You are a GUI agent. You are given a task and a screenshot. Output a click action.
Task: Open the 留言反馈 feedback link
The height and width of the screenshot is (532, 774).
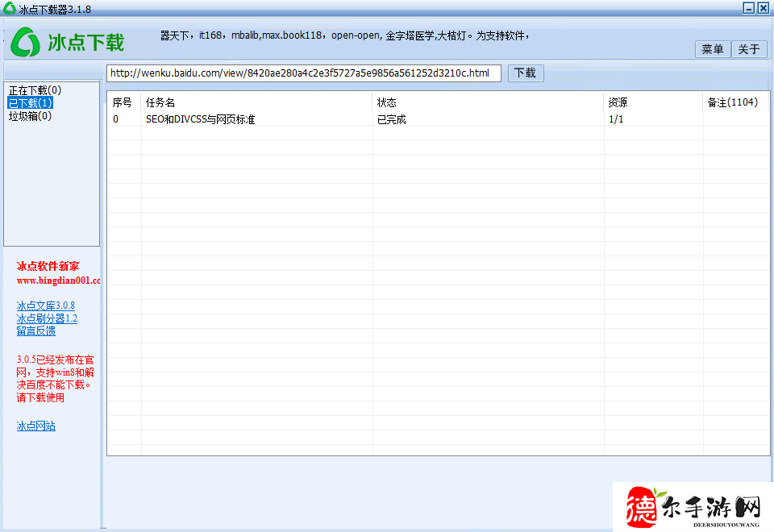36,330
